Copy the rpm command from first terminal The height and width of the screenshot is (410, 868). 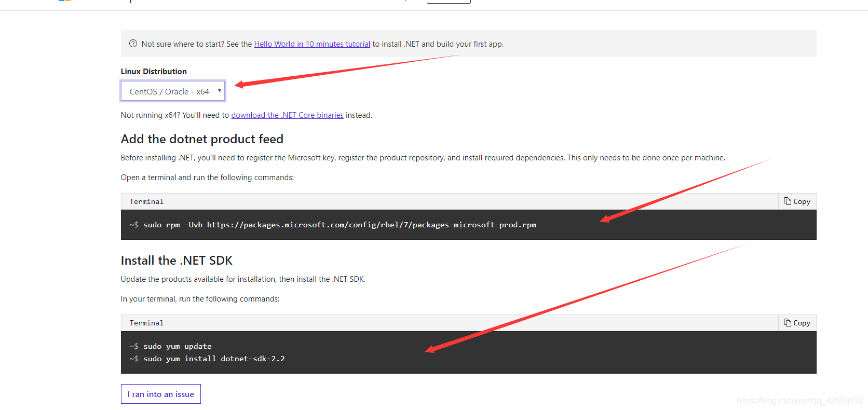coord(797,201)
